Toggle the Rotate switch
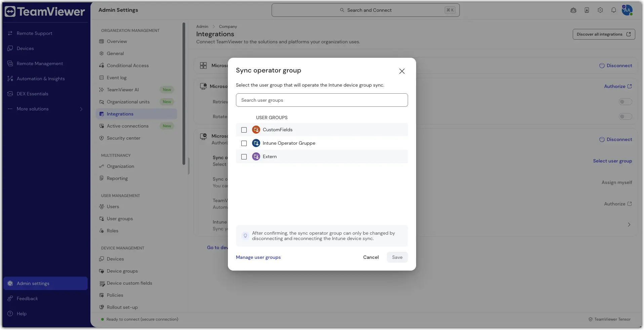Viewport: 644px width, 330px height. pyautogui.click(x=625, y=116)
